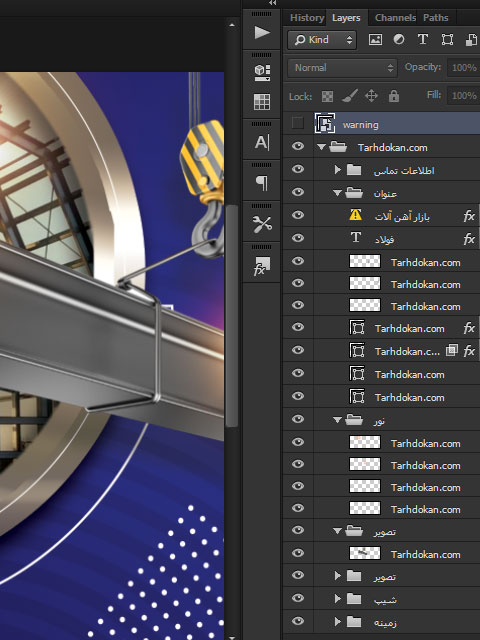Image resolution: width=480 pixels, height=640 pixels.
Task: Expand the اطلاعات تماس folder
Action: [337, 169]
